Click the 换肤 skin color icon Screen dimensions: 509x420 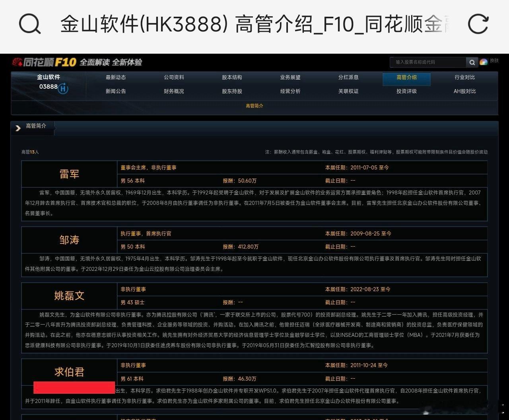(x=483, y=62)
